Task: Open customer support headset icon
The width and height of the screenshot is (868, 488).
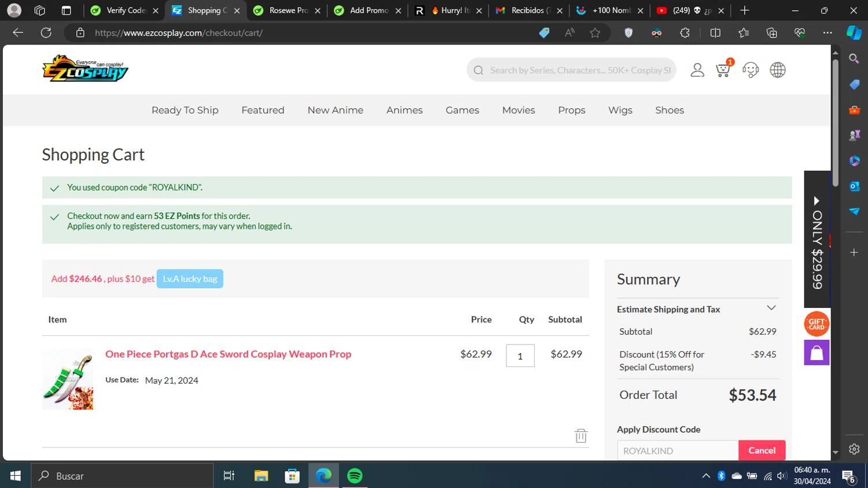Action: tap(751, 70)
